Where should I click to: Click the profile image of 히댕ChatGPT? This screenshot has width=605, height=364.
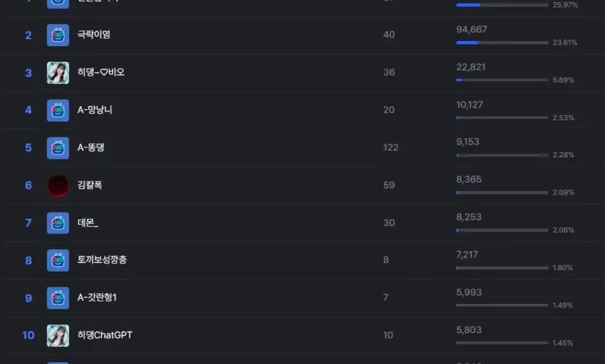[x=58, y=336]
